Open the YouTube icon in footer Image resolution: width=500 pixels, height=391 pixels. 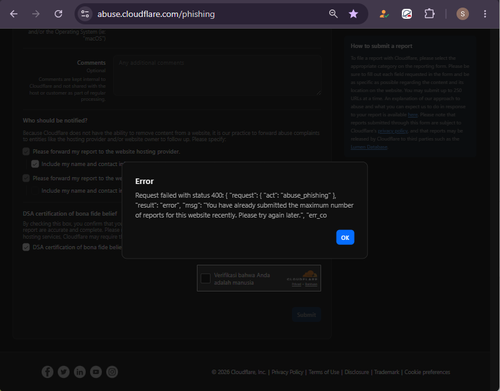(x=96, y=372)
